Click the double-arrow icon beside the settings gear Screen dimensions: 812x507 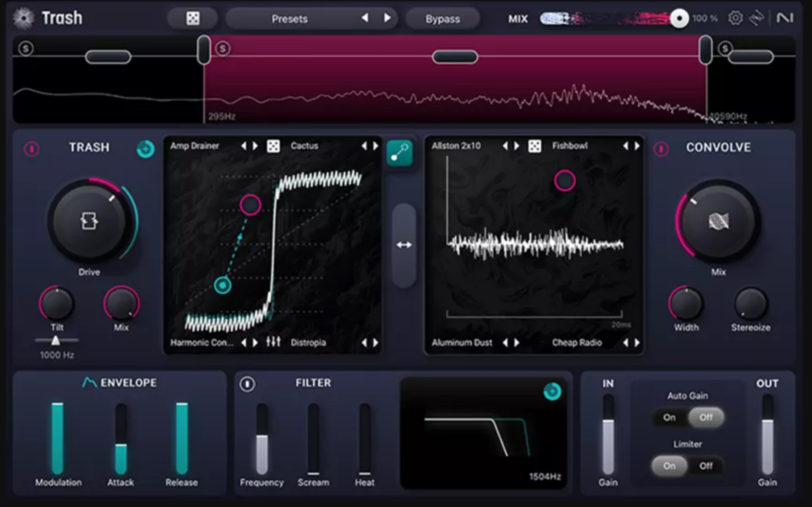(757, 18)
